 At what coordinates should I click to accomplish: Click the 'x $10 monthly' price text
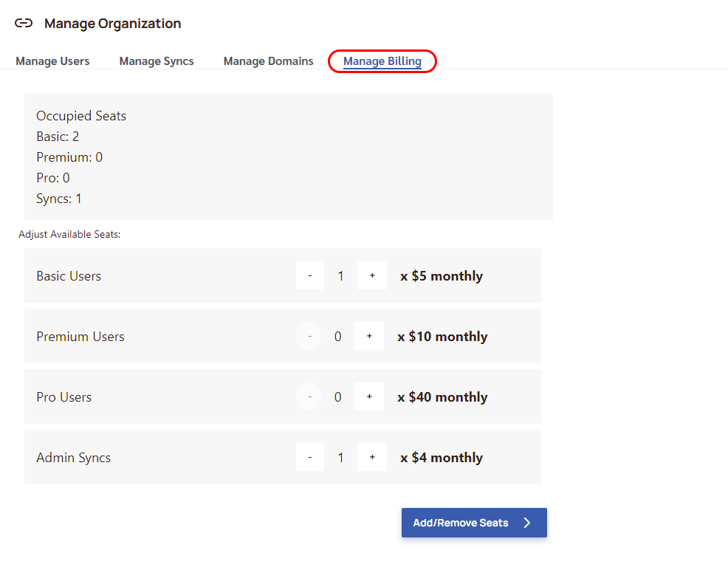[x=442, y=337]
